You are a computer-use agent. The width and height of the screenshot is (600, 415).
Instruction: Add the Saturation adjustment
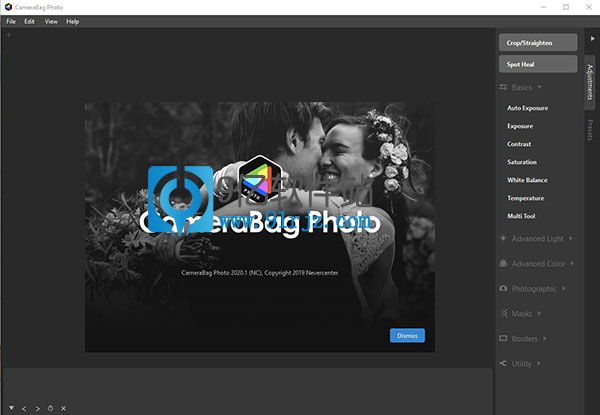pyautogui.click(x=522, y=162)
